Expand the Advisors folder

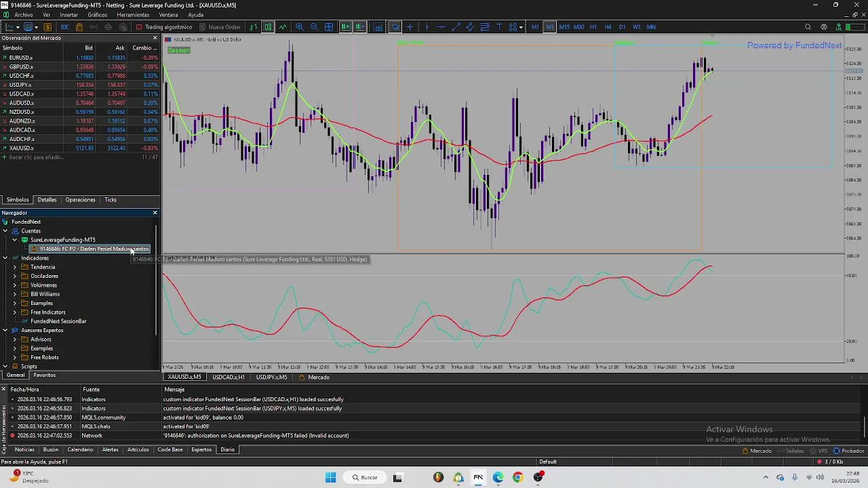[15, 340]
